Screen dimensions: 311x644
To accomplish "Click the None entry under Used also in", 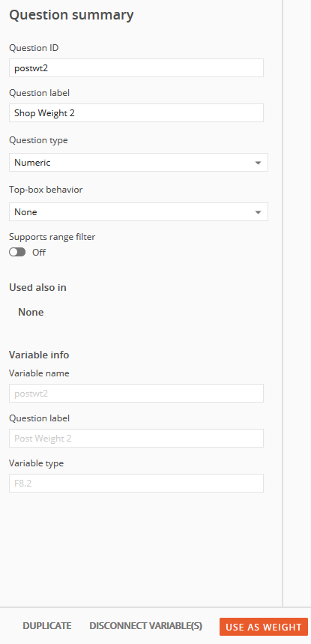I will pos(31,312).
